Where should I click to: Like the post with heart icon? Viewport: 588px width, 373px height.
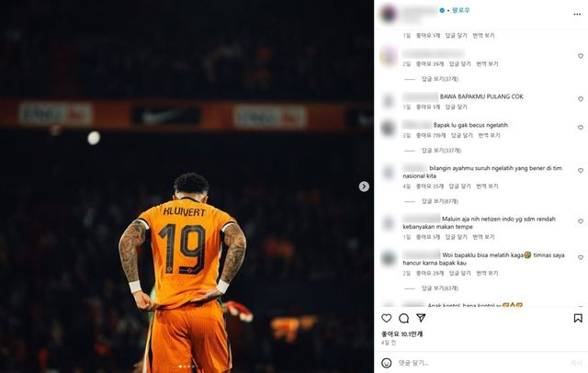pos(386,318)
